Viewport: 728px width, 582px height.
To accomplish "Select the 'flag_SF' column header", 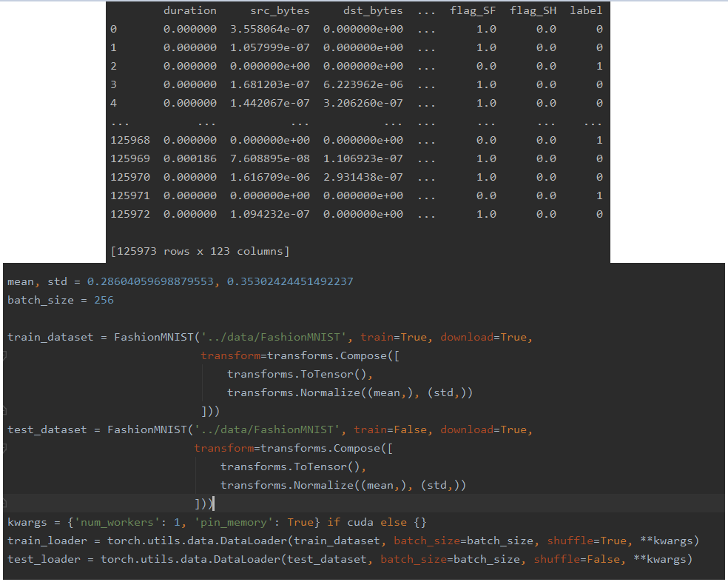I will 473,10.
